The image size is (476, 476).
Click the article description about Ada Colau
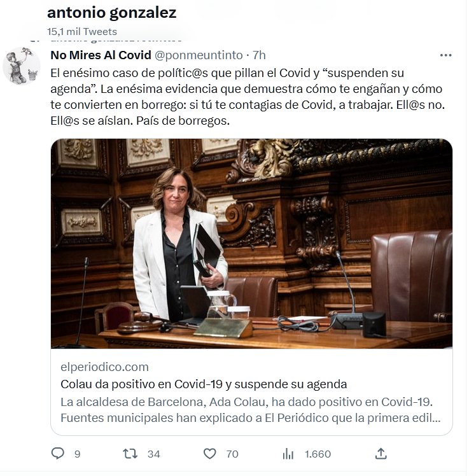(x=251, y=410)
